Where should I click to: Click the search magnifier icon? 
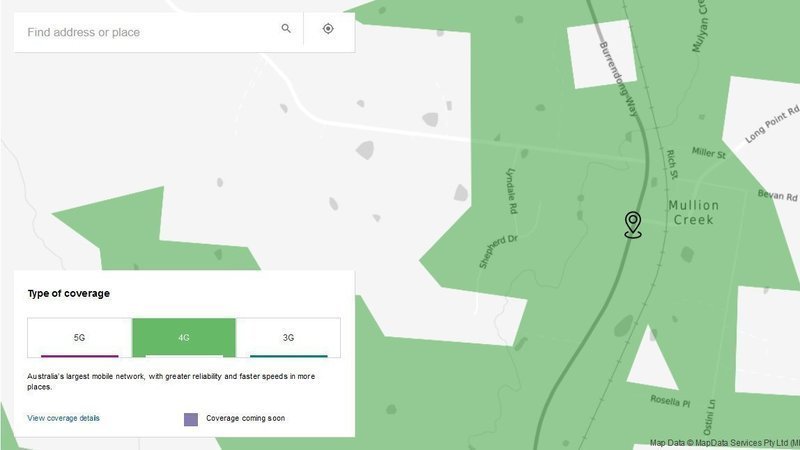287,30
